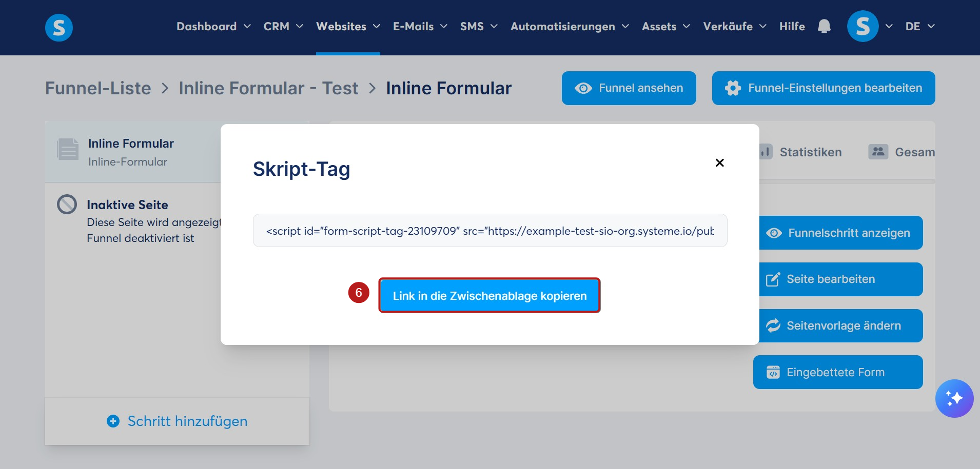Viewport: 980px width, 469px height.
Task: Go to Funnel-Liste breadcrumb
Action: click(98, 88)
